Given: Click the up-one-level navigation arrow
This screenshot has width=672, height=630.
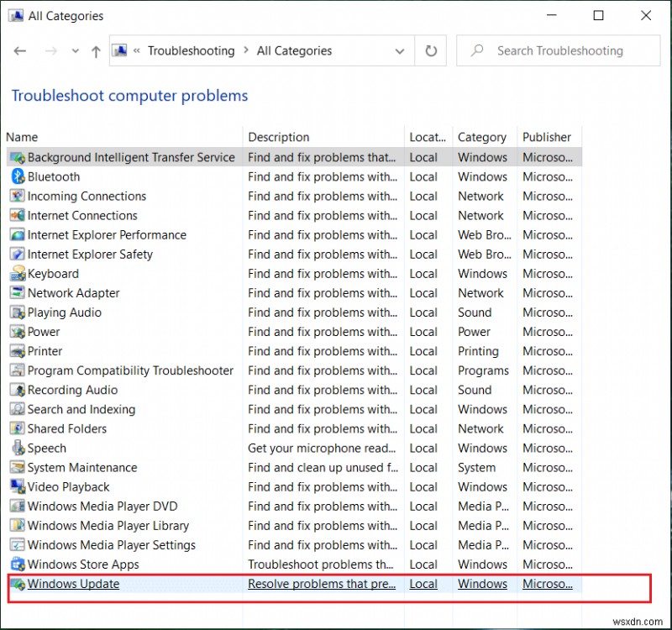Looking at the screenshot, I should pos(95,50).
